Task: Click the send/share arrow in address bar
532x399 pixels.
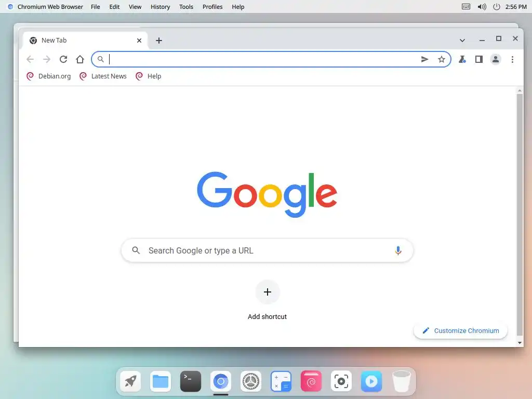Action: (x=424, y=59)
